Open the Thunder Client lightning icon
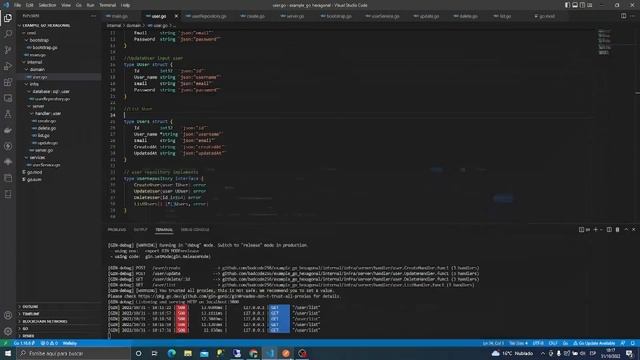The width and height of the screenshot is (640, 360). point(8,146)
